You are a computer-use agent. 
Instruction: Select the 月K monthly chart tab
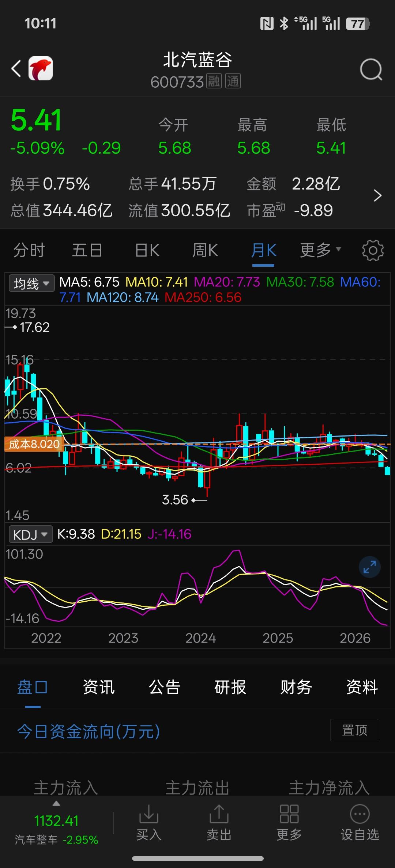coord(263,251)
